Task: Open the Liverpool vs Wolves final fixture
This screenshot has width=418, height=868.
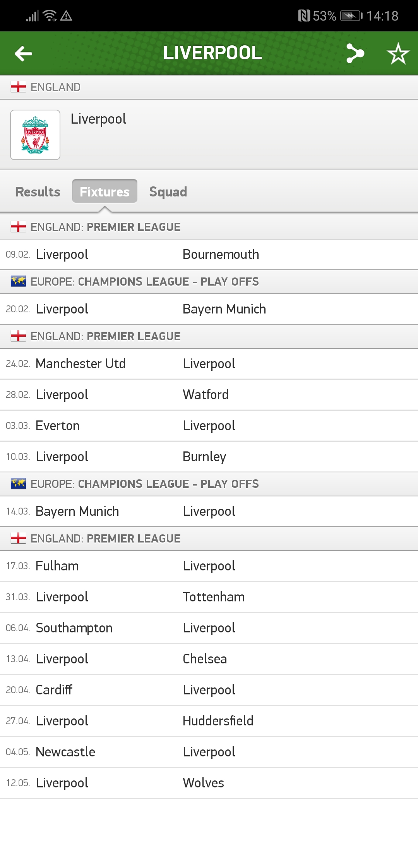Action: 209,783
